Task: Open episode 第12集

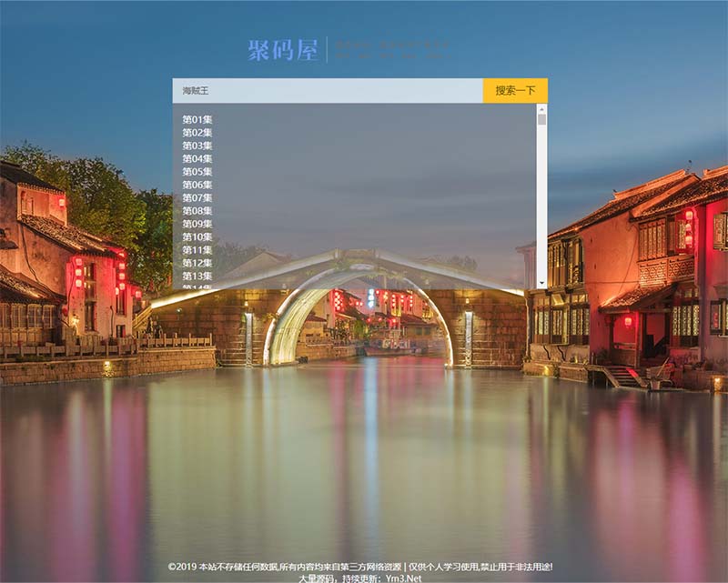Action: tap(197, 263)
